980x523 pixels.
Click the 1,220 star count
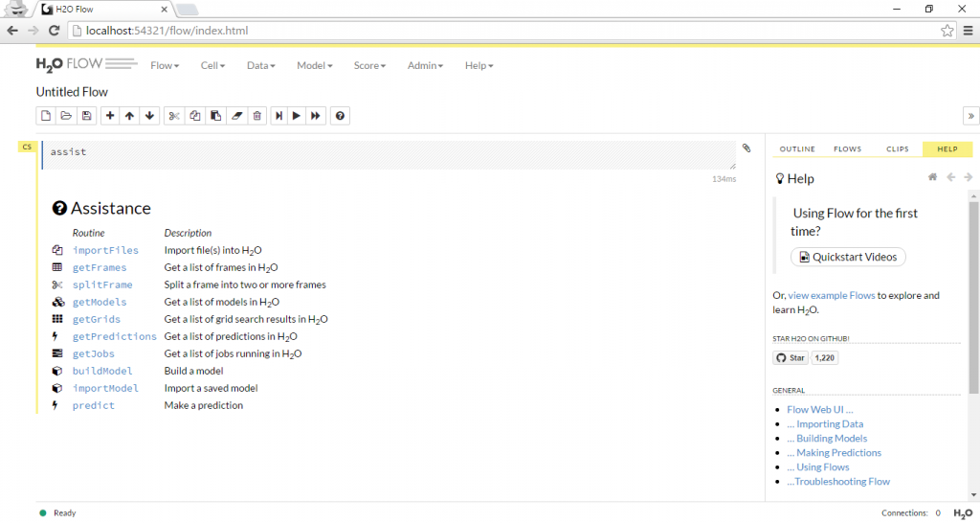(825, 358)
